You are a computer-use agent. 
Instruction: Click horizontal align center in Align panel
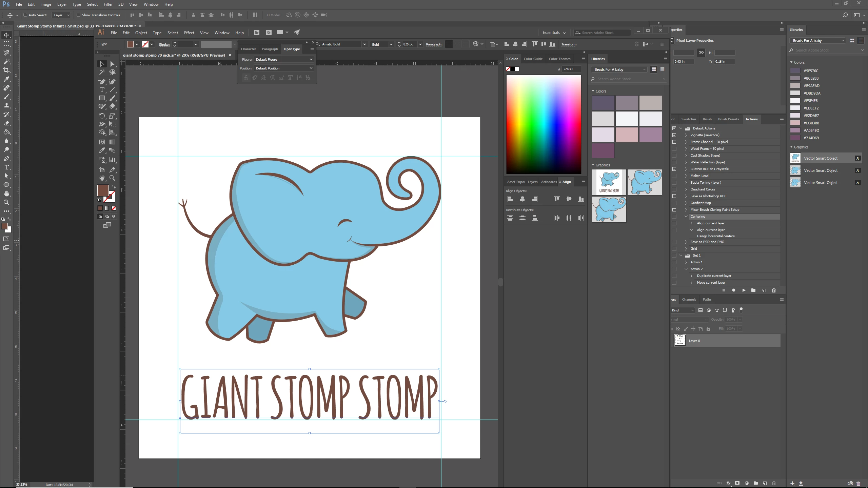[522, 199]
